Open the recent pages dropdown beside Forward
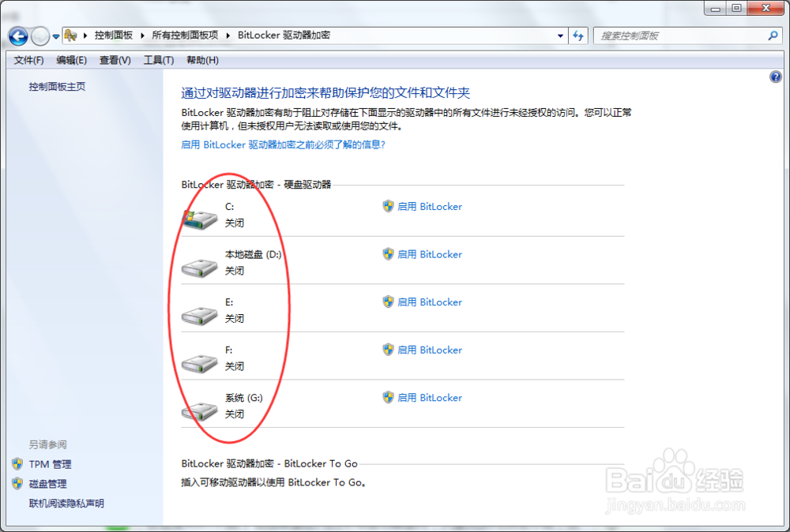The height and width of the screenshot is (532, 790). click(x=56, y=36)
